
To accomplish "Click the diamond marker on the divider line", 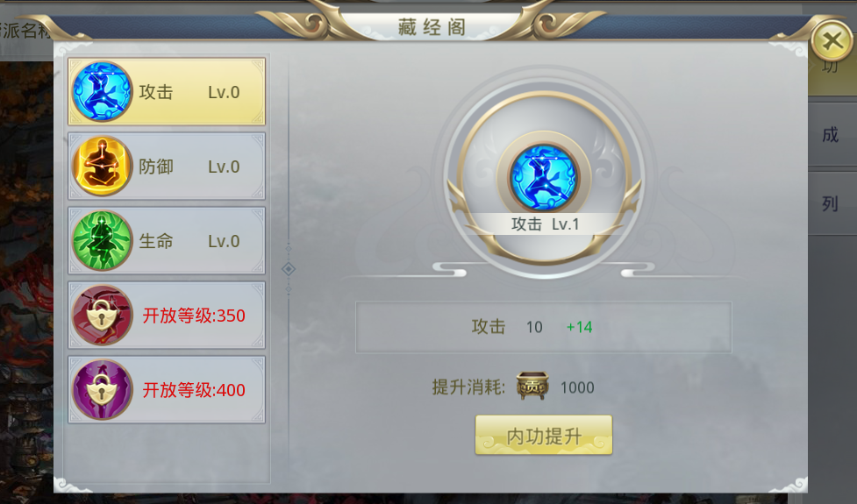I will [289, 269].
